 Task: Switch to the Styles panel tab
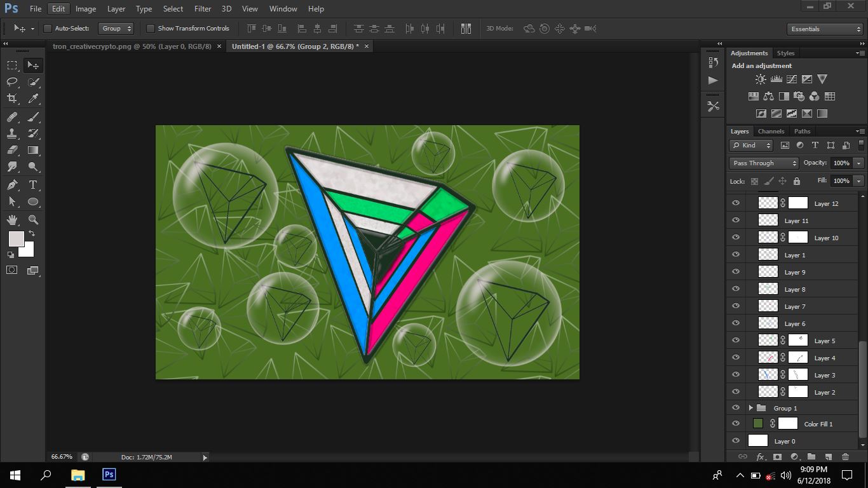[785, 53]
